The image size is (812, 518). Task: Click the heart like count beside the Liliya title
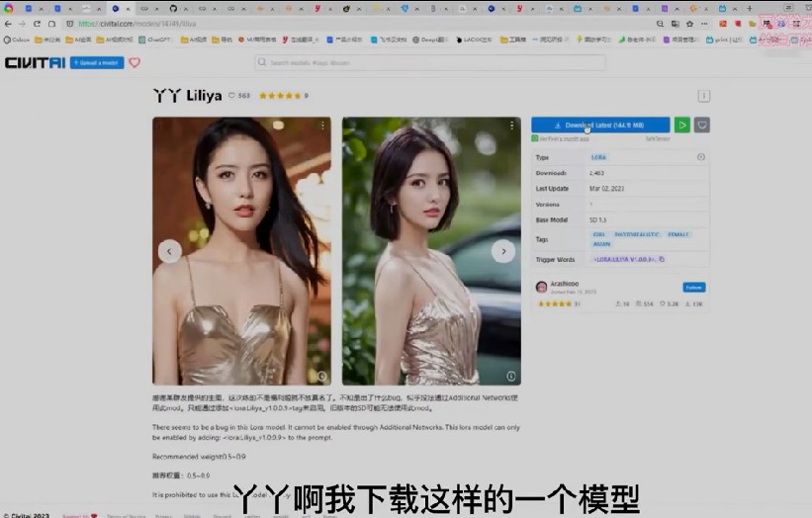(238, 96)
